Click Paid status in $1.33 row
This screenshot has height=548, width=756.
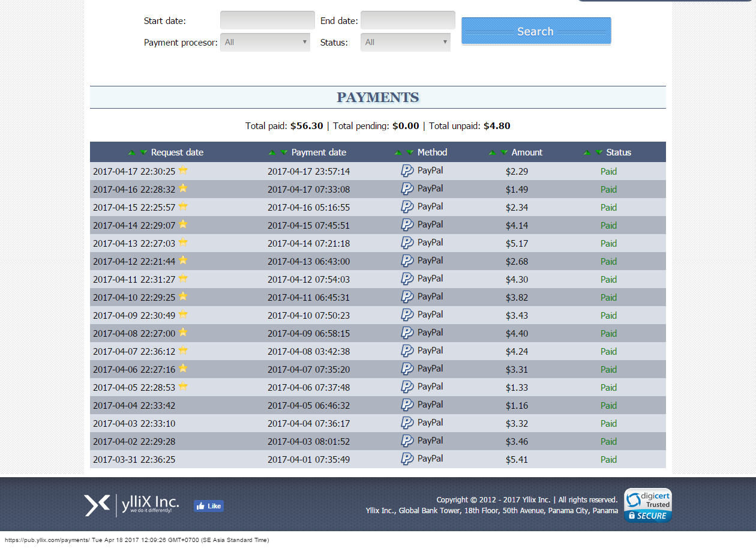608,388
